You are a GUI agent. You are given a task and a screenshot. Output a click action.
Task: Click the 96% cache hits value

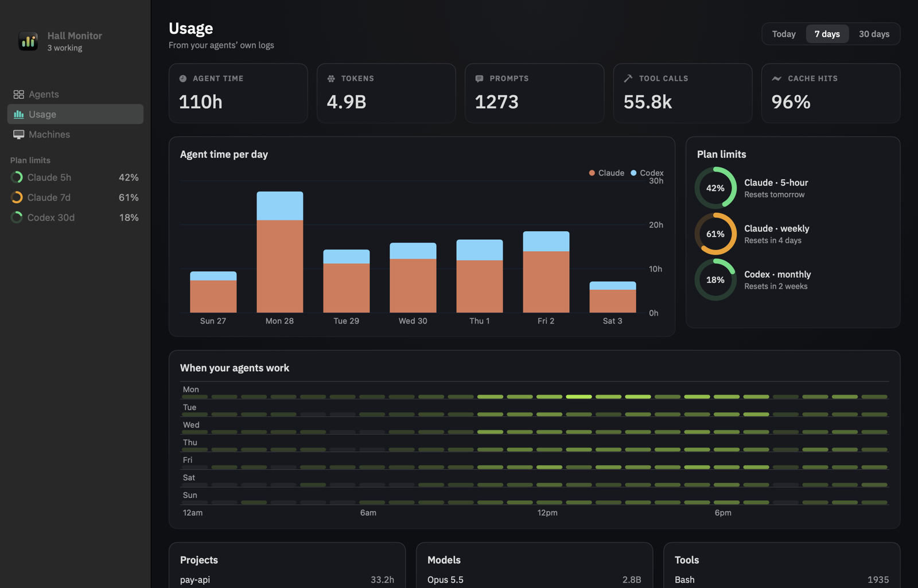[x=791, y=102]
